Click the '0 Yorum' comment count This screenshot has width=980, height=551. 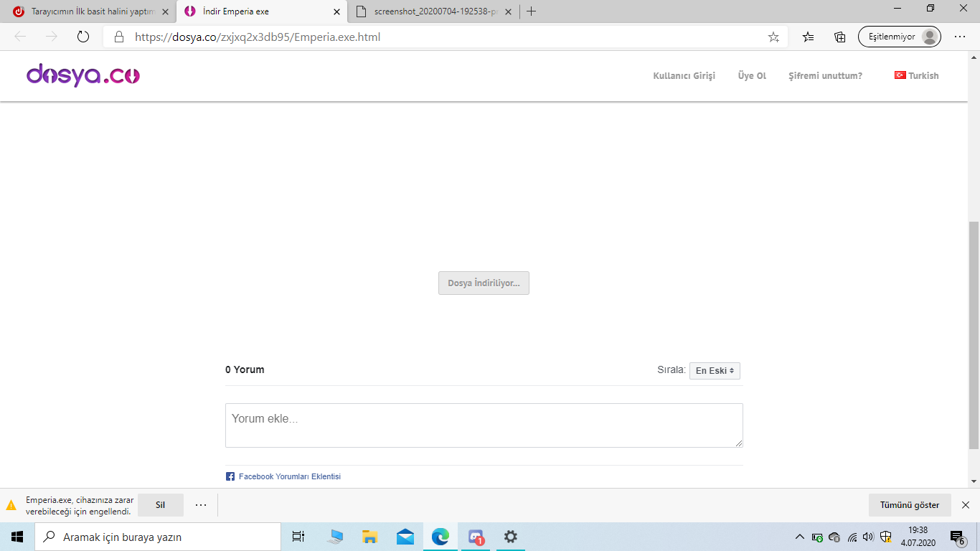(245, 369)
